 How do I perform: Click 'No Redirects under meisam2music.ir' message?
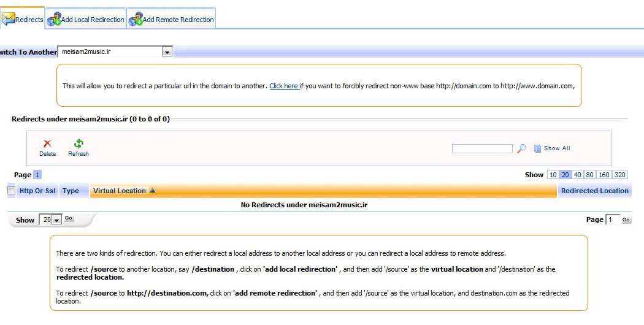[x=304, y=205]
